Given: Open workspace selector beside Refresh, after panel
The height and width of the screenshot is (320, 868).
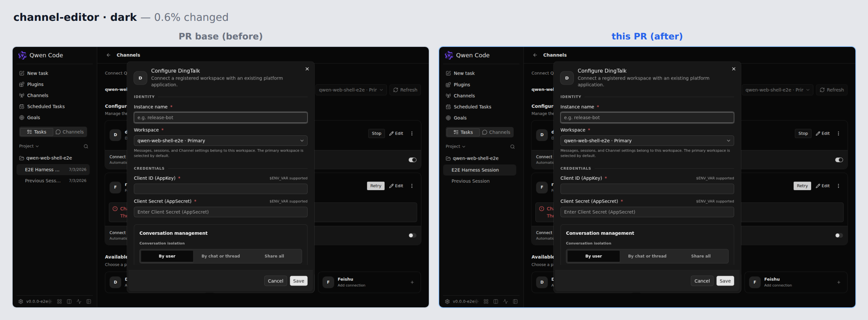Looking at the screenshot, I should (x=778, y=90).
